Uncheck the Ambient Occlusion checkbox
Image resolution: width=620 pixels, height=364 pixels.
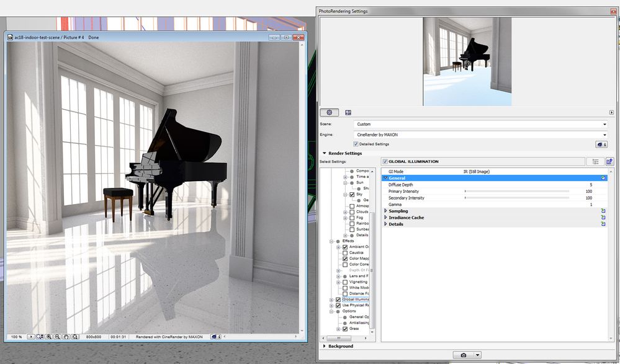[x=345, y=247]
